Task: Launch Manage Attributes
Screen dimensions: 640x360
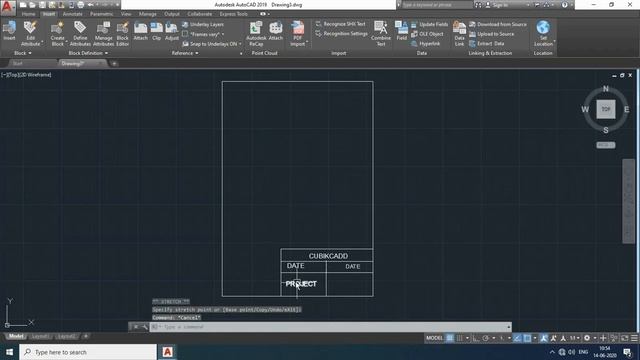Action: click(x=103, y=33)
